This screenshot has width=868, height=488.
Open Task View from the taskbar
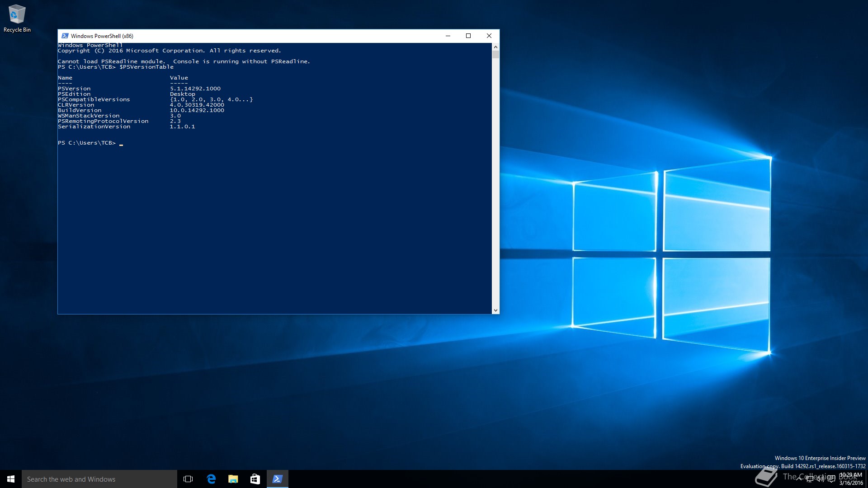click(x=188, y=479)
